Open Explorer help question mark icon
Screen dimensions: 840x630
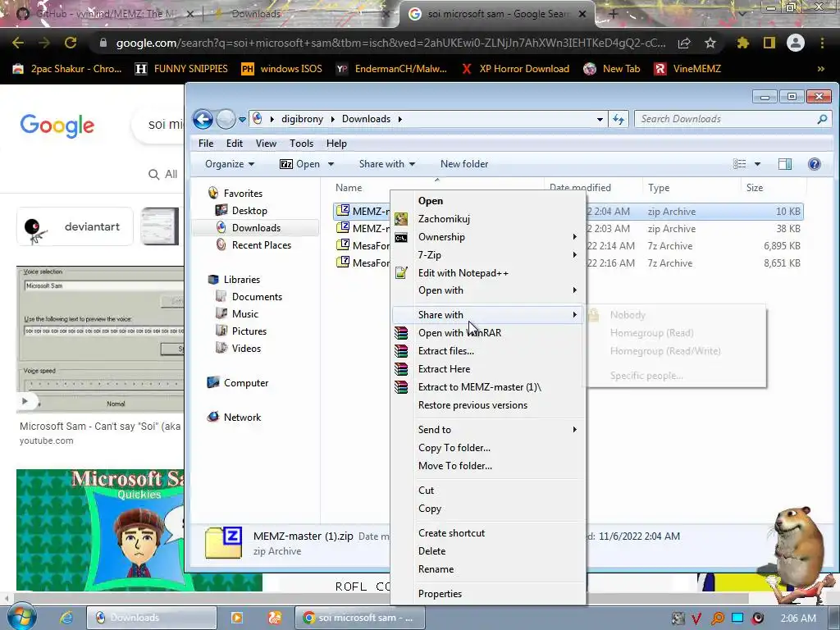coord(815,164)
